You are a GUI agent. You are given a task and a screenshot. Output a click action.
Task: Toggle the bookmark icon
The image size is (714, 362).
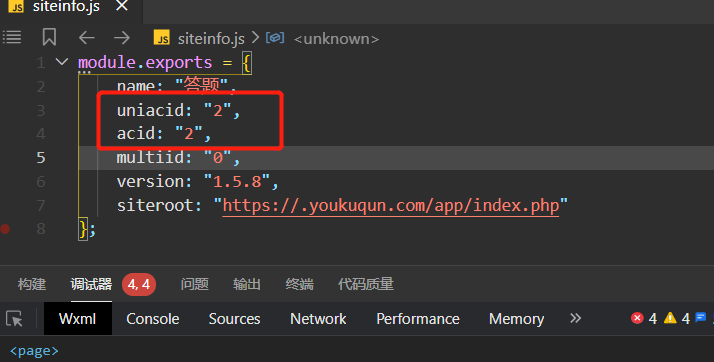coord(49,37)
